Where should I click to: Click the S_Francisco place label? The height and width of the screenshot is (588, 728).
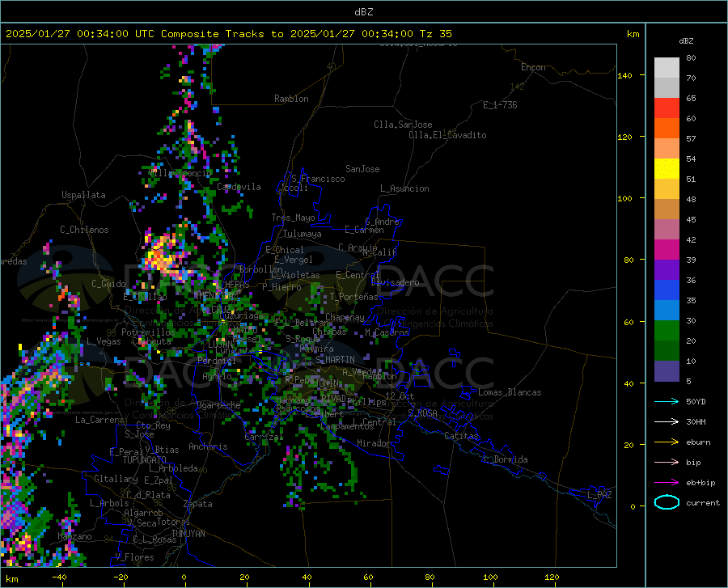tap(318, 179)
